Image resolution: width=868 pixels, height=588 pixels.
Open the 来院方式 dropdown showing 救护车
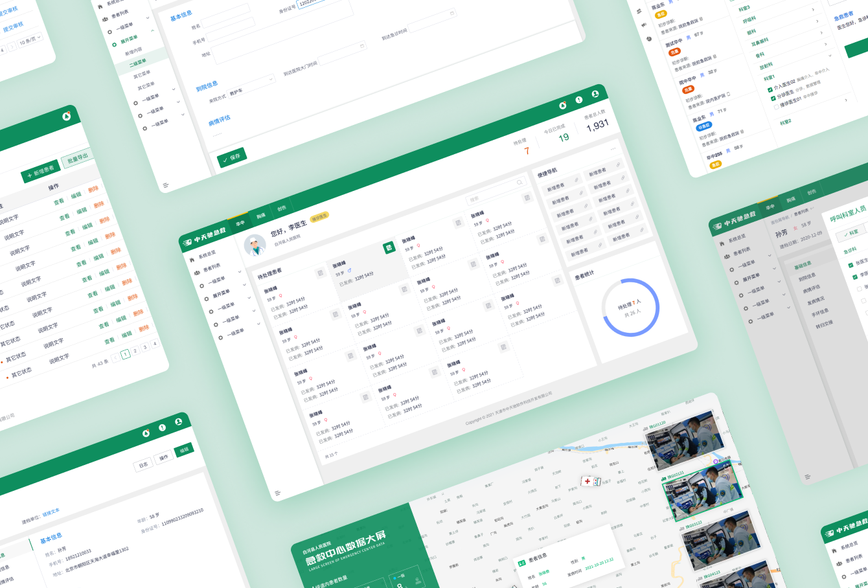pyautogui.click(x=249, y=88)
